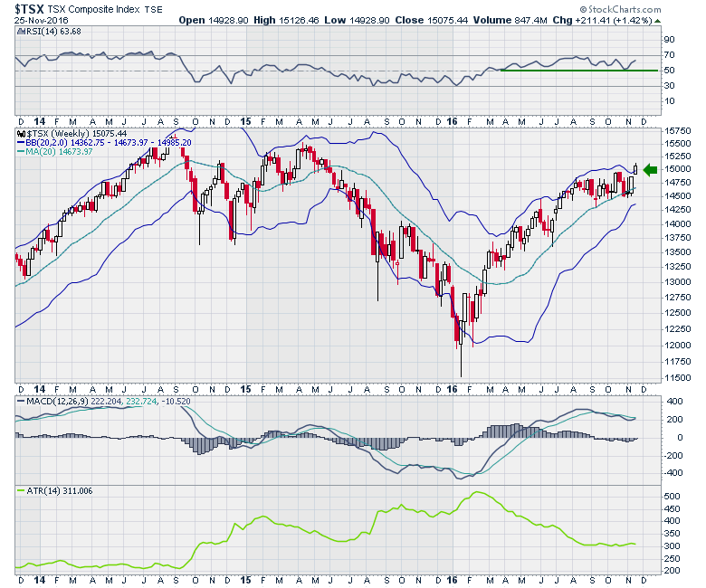Click the candlestick icon beside $TSX (Weekly)

[x=21, y=134]
